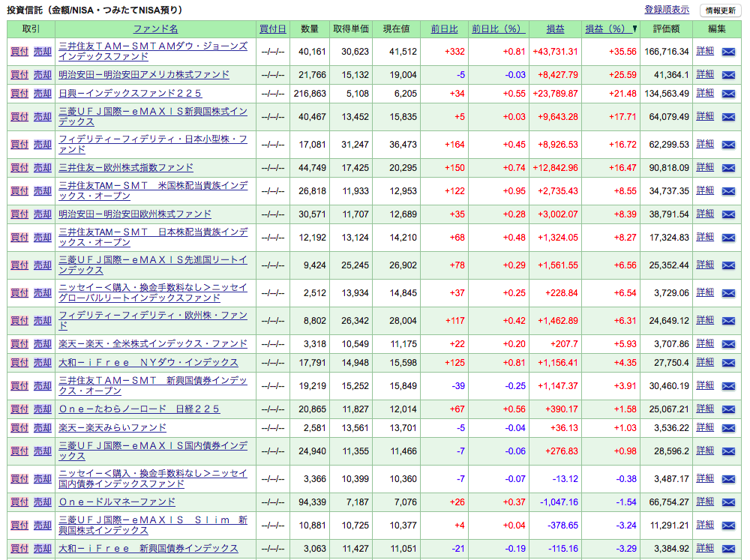The height and width of the screenshot is (560, 750).
Task: Click 数量 value 216,863
Action: [x=310, y=94]
